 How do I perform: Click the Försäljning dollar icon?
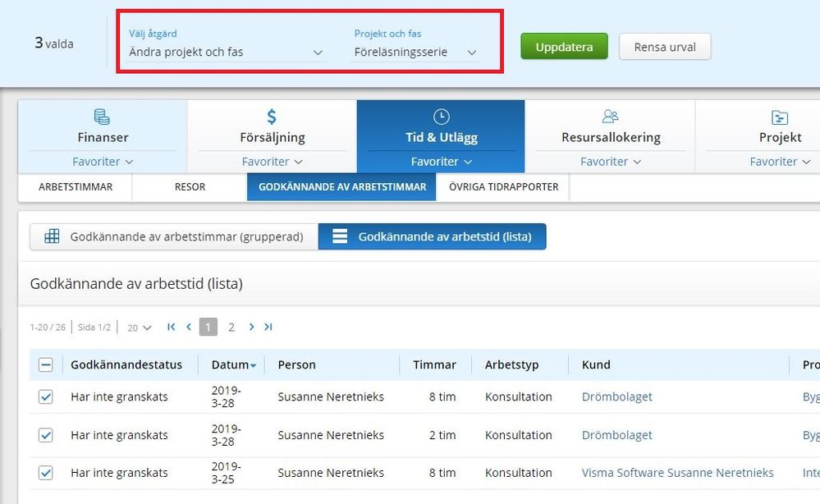pos(273,117)
